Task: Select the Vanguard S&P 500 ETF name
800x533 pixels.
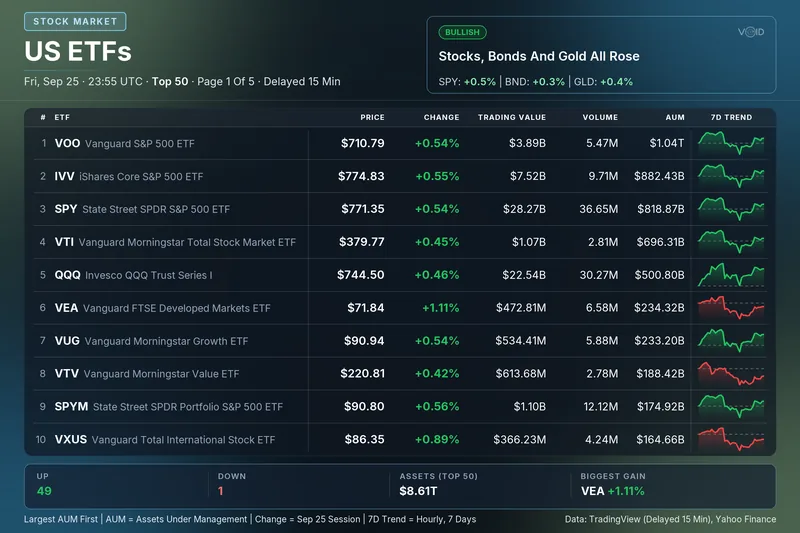Action: tap(140, 144)
